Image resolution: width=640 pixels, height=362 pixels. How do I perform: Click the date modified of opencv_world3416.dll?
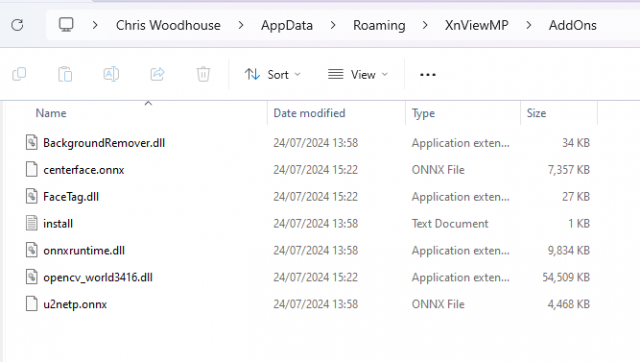(x=316, y=277)
